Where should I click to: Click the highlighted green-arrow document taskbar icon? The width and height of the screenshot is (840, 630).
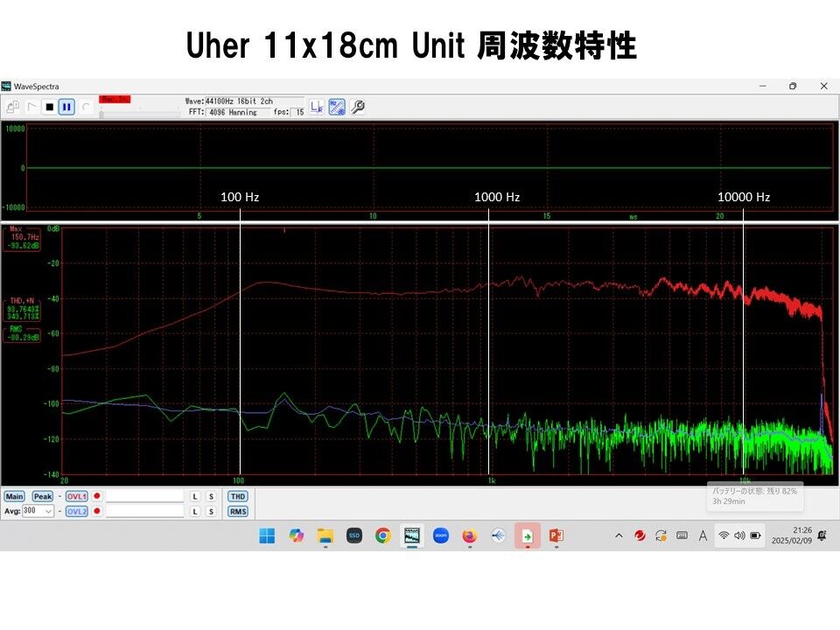528,535
